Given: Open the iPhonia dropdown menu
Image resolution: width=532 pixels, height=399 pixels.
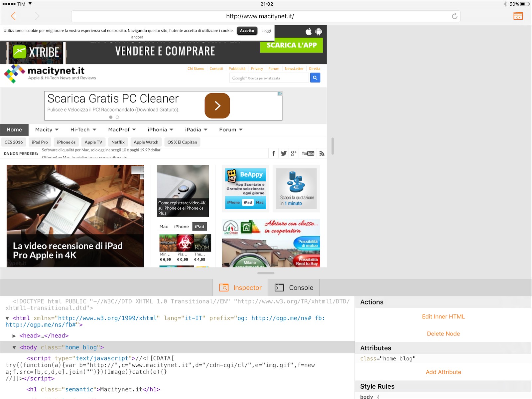Looking at the screenshot, I should [161, 130].
